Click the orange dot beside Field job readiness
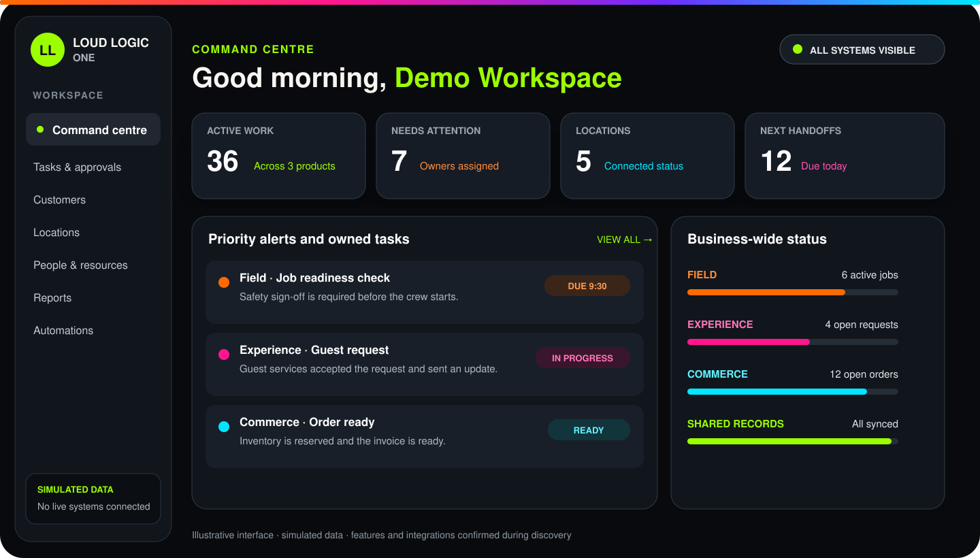The height and width of the screenshot is (558, 980). pos(224,282)
